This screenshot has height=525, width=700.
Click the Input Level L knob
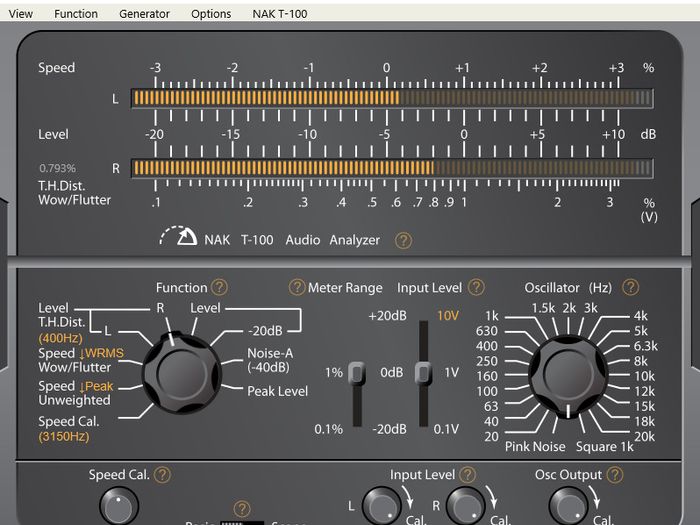point(382,506)
